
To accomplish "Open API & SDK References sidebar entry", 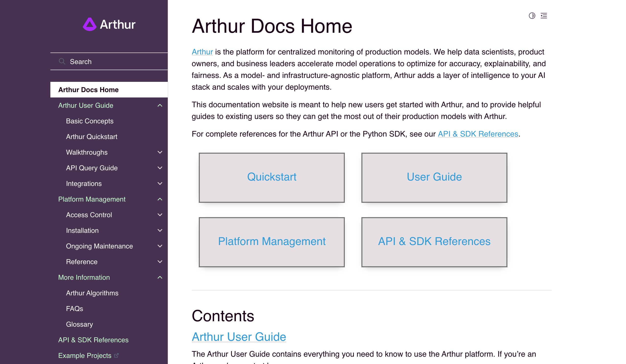I will pos(93,340).
